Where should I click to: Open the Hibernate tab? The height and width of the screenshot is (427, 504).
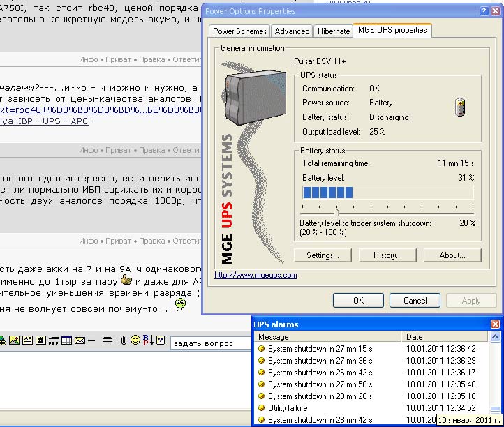[333, 31]
